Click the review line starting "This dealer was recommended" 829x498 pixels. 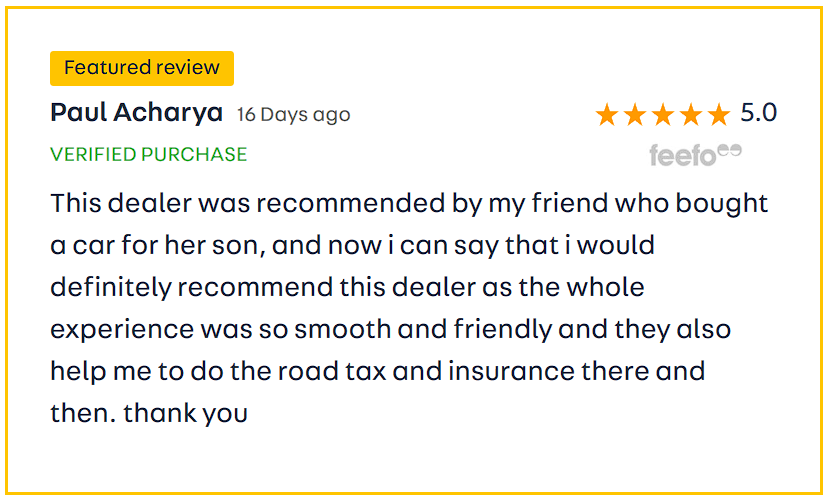click(409, 203)
